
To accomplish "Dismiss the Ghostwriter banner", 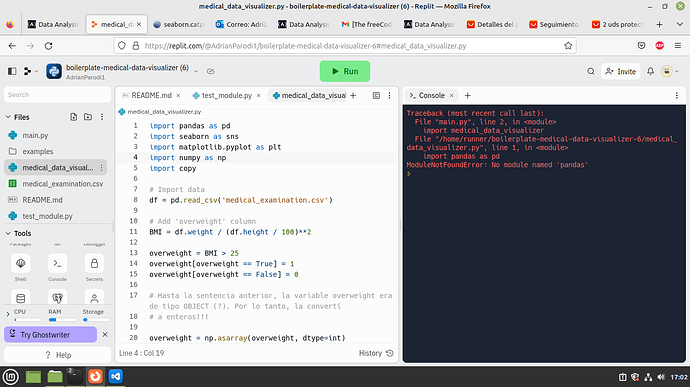I will pos(105,335).
